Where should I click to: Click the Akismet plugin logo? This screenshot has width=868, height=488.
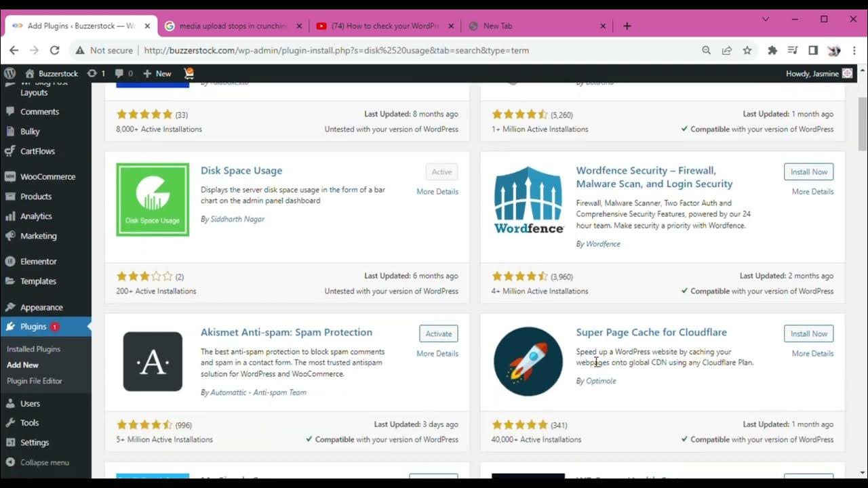point(153,361)
